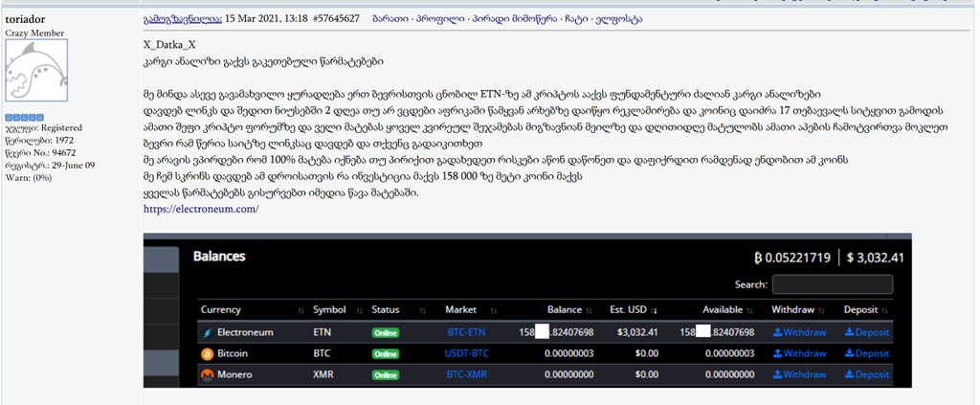Click Withdraw in the Bitcoin row
This screenshot has width=980, height=405.
799,353
